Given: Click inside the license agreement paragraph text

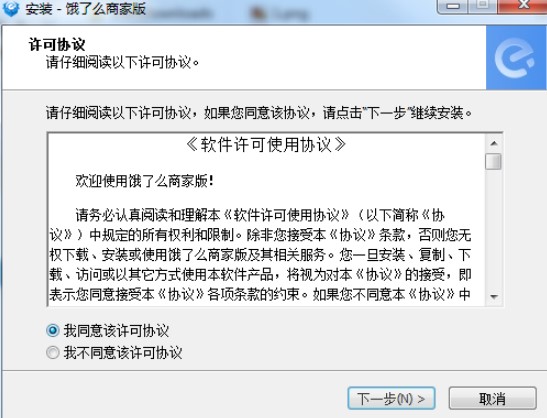Looking at the screenshot, I should pos(260,254).
